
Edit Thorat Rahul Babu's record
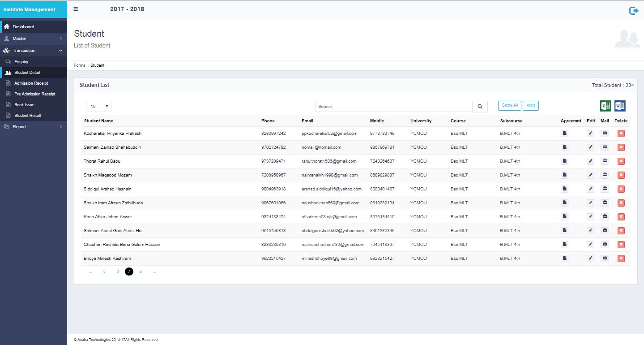click(x=590, y=161)
